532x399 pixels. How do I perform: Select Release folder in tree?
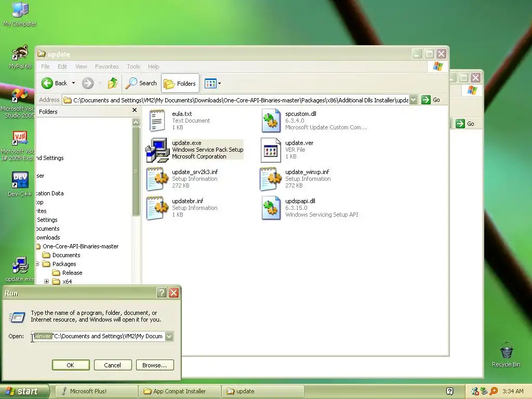click(x=72, y=273)
